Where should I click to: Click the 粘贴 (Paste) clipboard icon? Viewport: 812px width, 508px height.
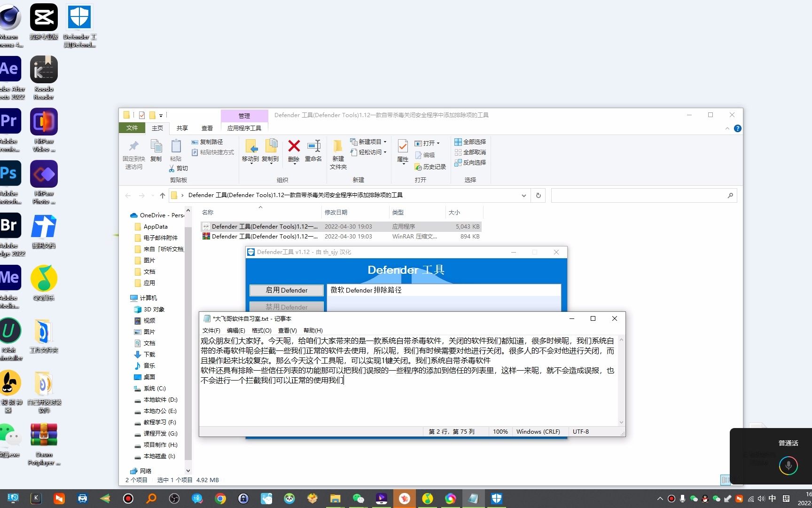pos(176,151)
